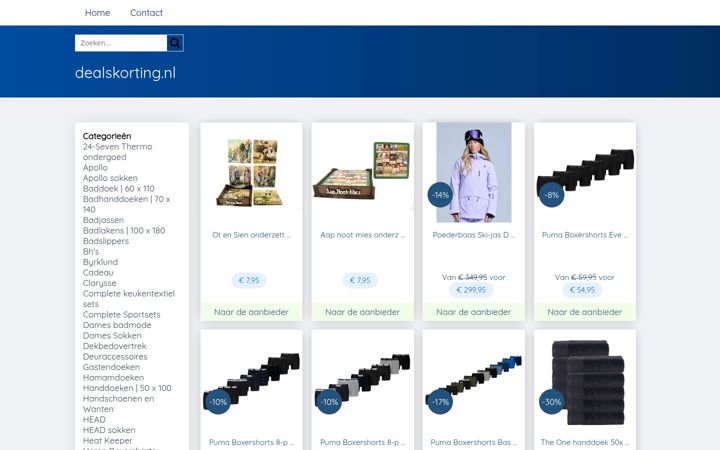Open Puma Boxershorts Eve product title
Screen dimensions: 720x450
[585, 235]
